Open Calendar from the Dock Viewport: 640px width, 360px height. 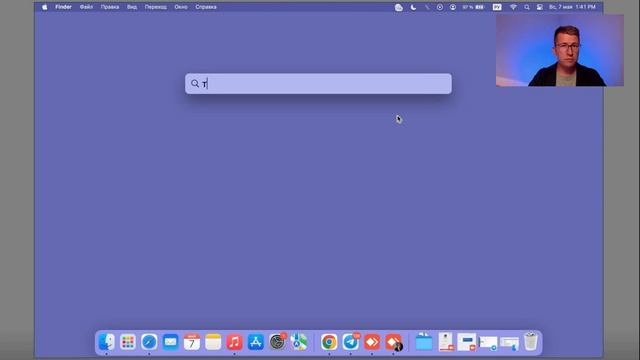tap(191, 342)
